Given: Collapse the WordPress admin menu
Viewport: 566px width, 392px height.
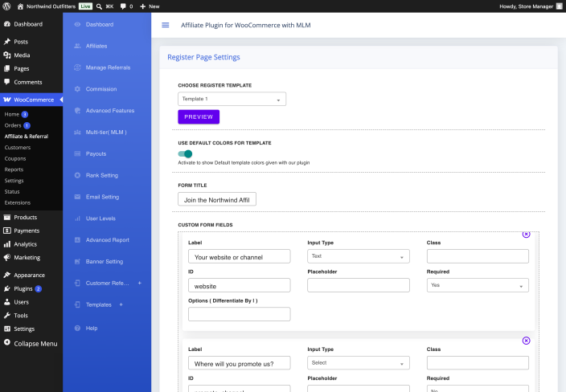Looking at the screenshot, I should point(31,343).
